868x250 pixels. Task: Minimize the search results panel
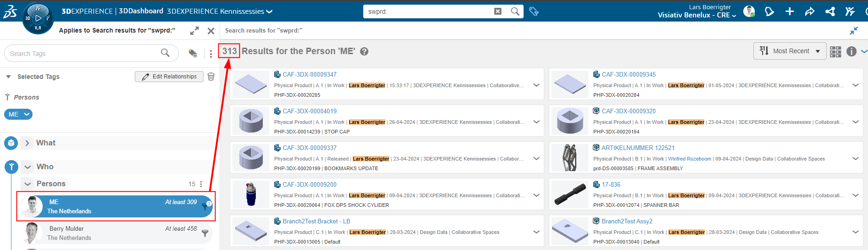click(x=854, y=31)
